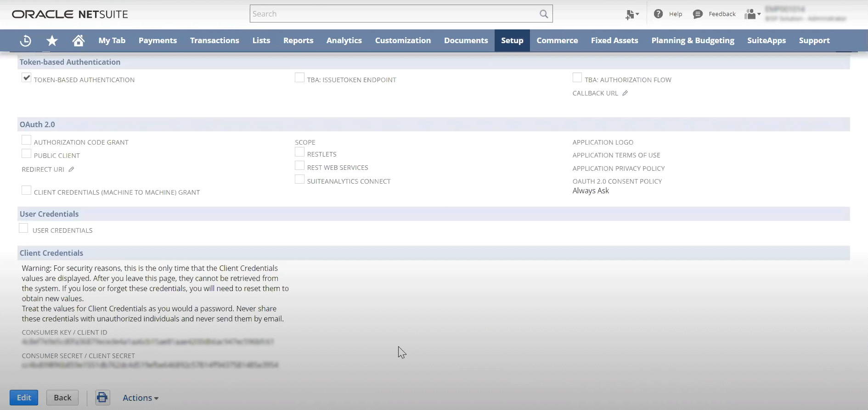Check SuiteAnalytics Connect scope checkbox

pos(299,180)
